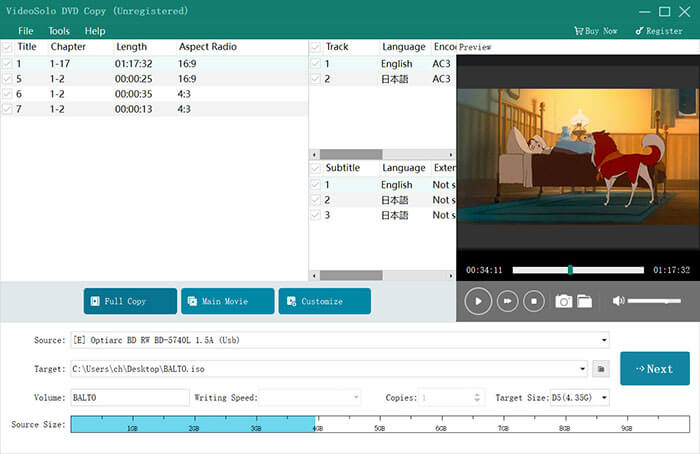Open the Help menu

95,31
